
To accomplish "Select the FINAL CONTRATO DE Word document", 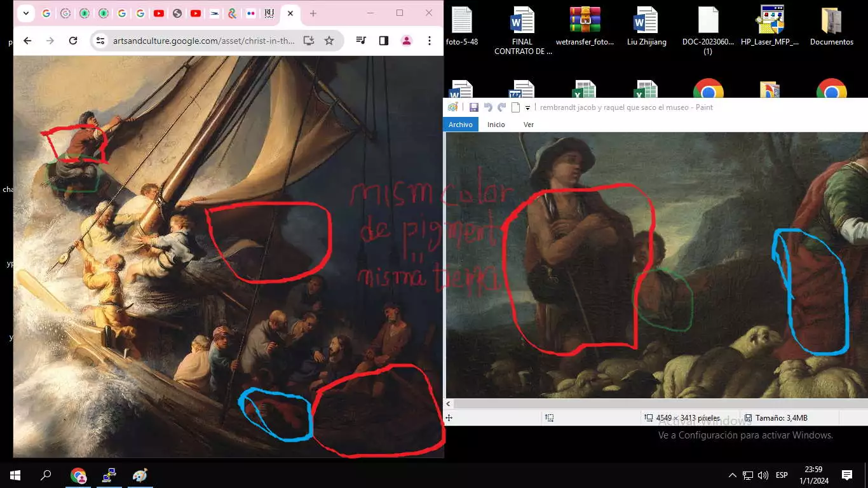I will (523, 30).
